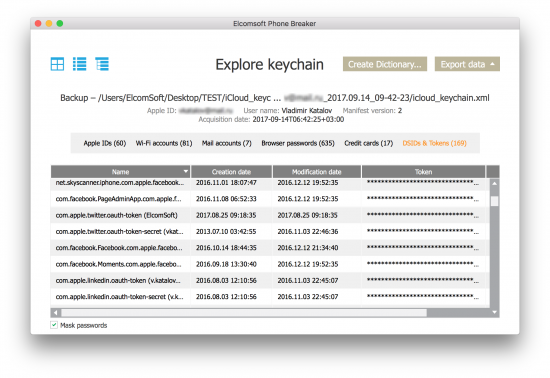Sort by the Creation date column
550x378 pixels.
click(x=231, y=172)
